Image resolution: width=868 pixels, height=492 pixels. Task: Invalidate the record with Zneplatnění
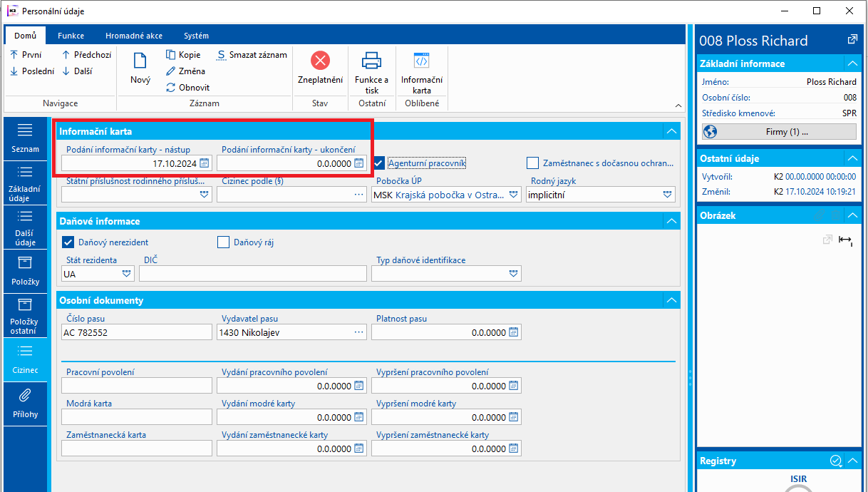(320, 68)
